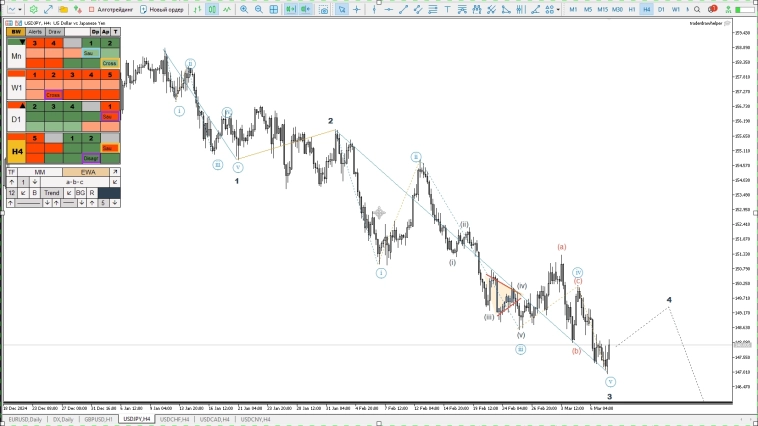758x426 pixels.
Task: Click the search magnifier icon
Action: [x=697, y=9]
